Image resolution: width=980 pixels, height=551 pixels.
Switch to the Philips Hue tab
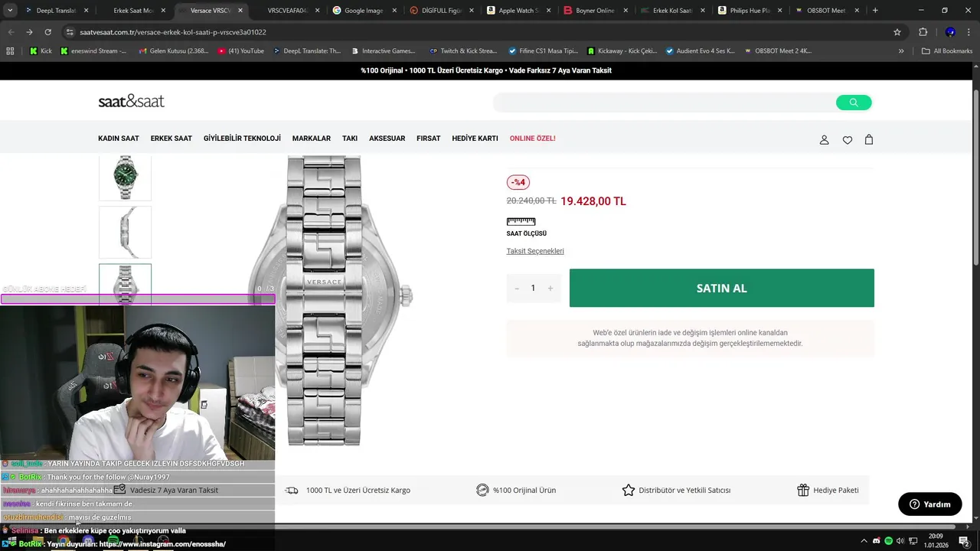click(x=749, y=11)
